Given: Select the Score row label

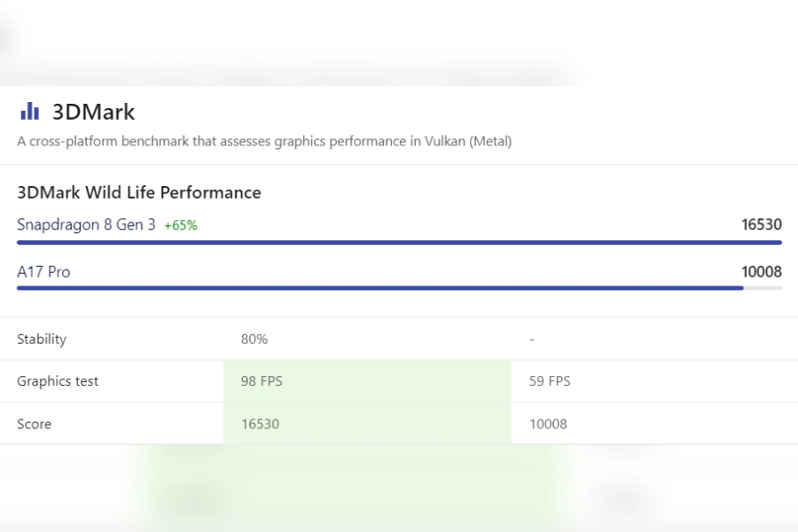Looking at the screenshot, I should point(35,424).
